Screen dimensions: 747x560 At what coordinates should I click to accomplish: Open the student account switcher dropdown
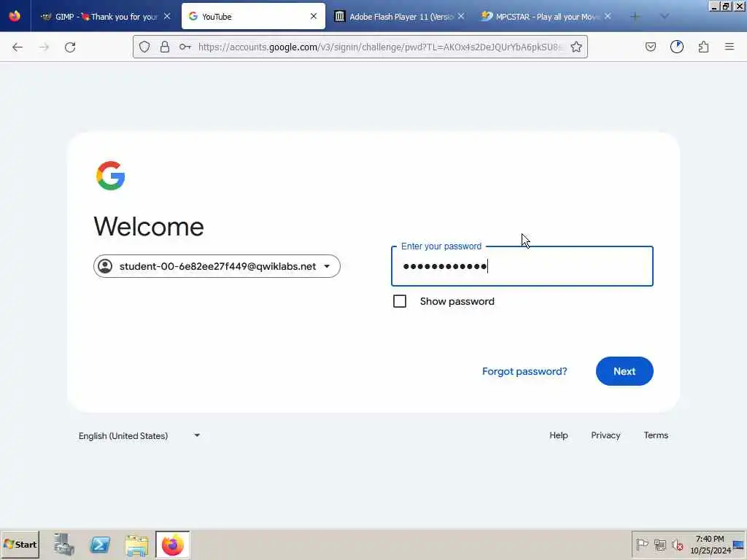(x=217, y=266)
